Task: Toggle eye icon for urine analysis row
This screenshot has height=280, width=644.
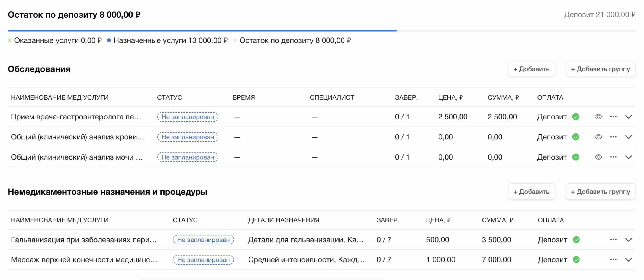Action: [x=598, y=157]
